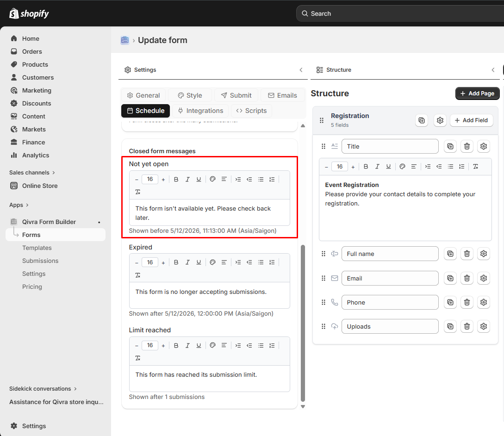Viewport: 504px width, 436px height.
Task: Click the Shopify logo
Action: click(x=29, y=13)
